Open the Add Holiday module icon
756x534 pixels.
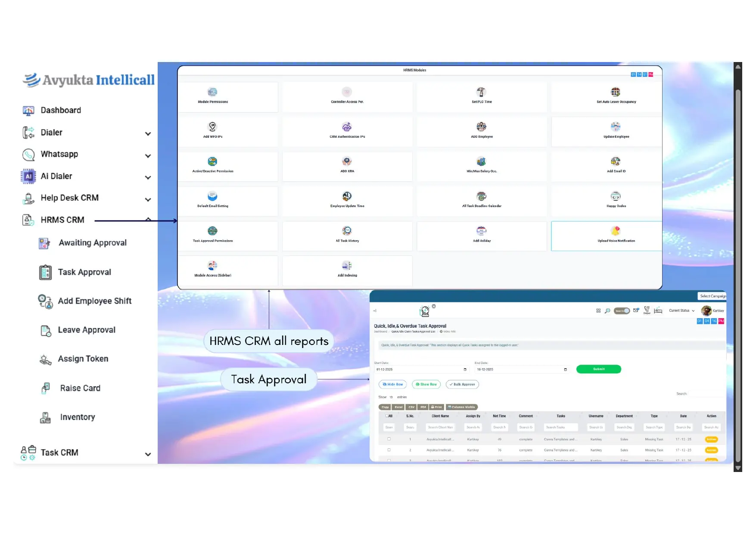pyautogui.click(x=481, y=231)
